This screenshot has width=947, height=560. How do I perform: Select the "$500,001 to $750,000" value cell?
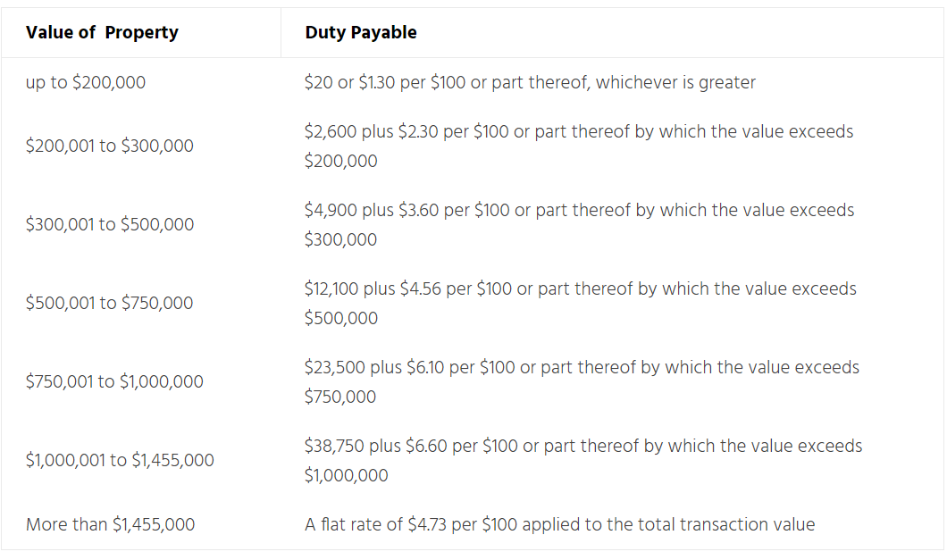(110, 304)
